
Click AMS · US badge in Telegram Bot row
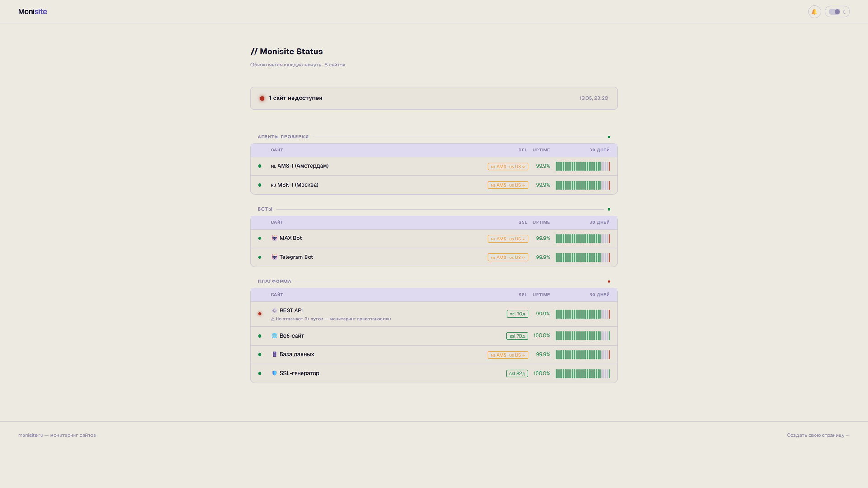(x=508, y=258)
